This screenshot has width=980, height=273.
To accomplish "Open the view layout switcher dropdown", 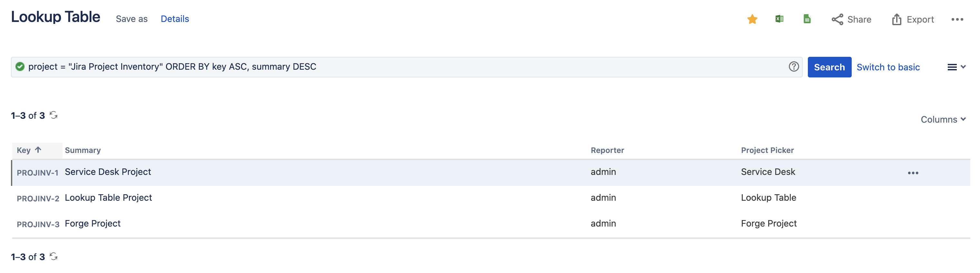I will pos(956,67).
